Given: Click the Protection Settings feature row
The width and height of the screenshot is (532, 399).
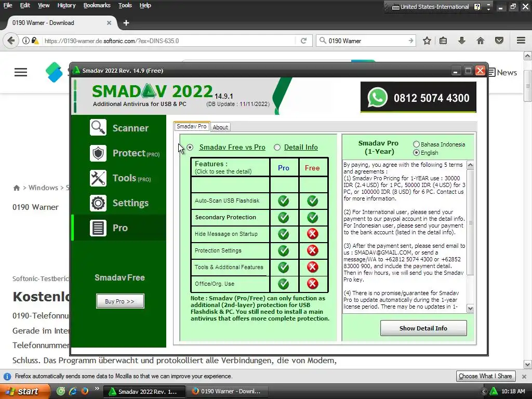Looking at the screenshot, I should [x=230, y=251].
